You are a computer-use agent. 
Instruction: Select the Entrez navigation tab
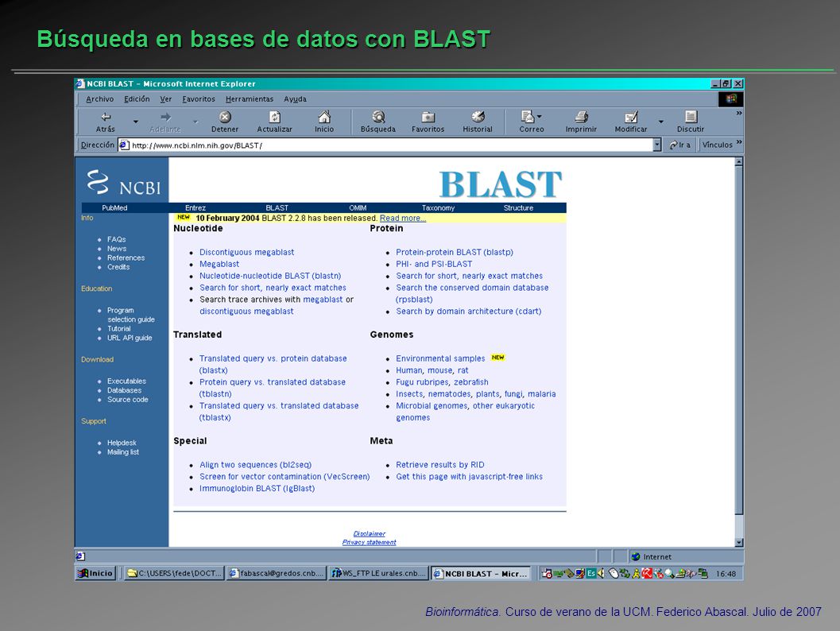(195, 208)
